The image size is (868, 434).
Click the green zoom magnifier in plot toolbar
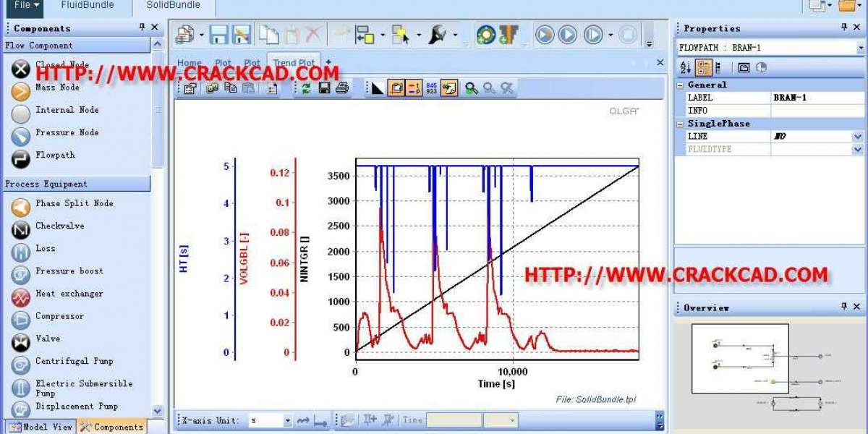pyautogui.click(x=472, y=88)
